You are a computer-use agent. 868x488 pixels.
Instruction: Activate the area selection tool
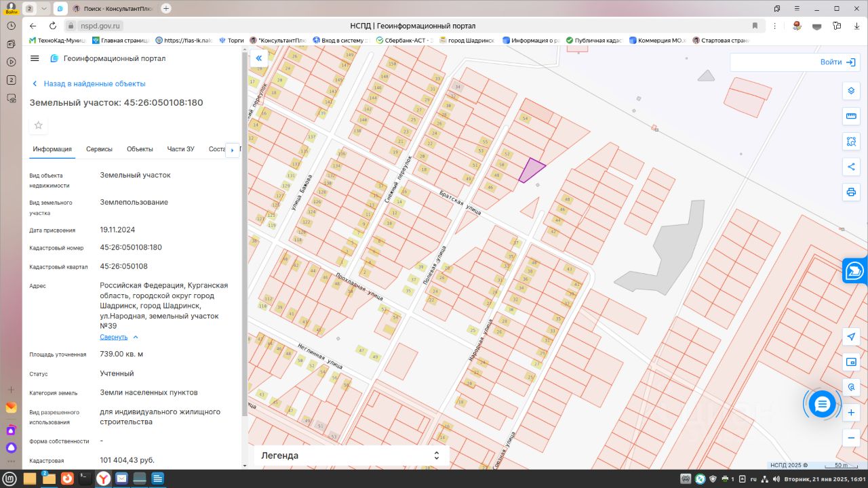click(x=851, y=142)
